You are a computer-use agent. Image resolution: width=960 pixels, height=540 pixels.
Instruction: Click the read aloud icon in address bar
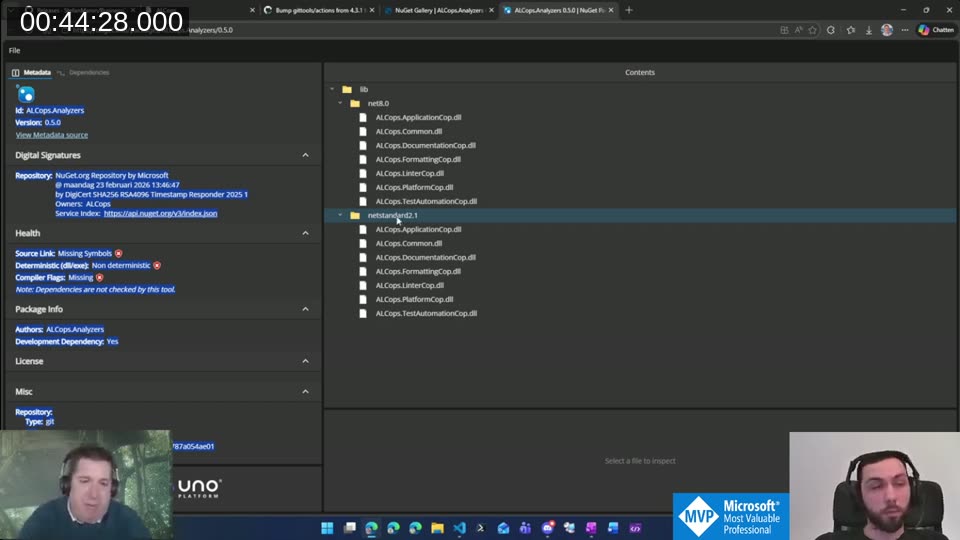[x=798, y=30]
